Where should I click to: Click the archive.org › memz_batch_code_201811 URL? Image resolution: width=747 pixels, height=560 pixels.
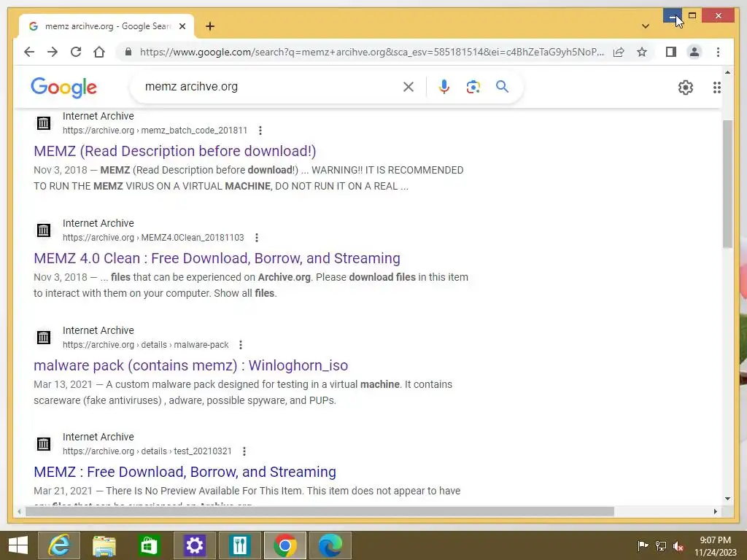point(155,131)
